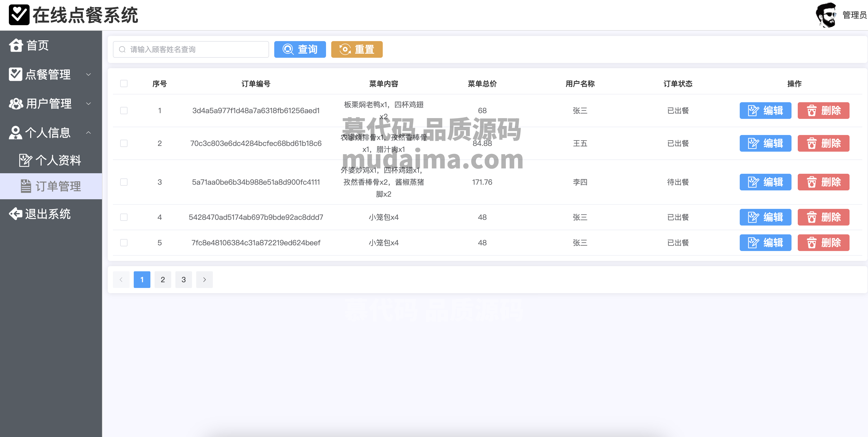Image resolution: width=868 pixels, height=437 pixels.
Task: Open the 个人信息 menu
Action: 51,132
